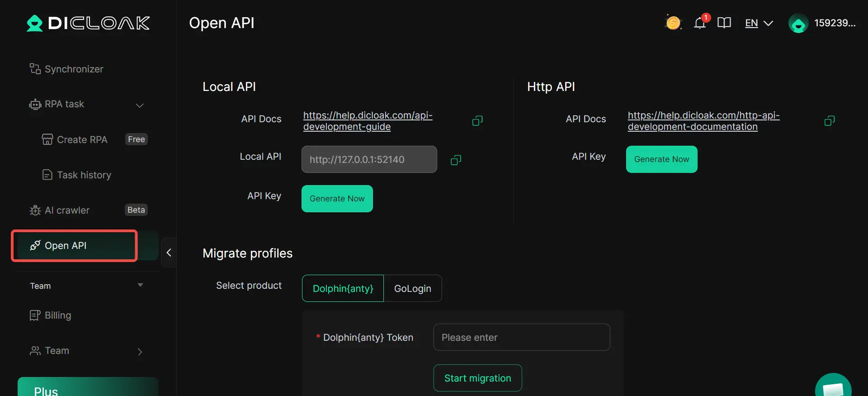868x396 pixels.
Task: Generate the Http API key now
Action: click(661, 159)
